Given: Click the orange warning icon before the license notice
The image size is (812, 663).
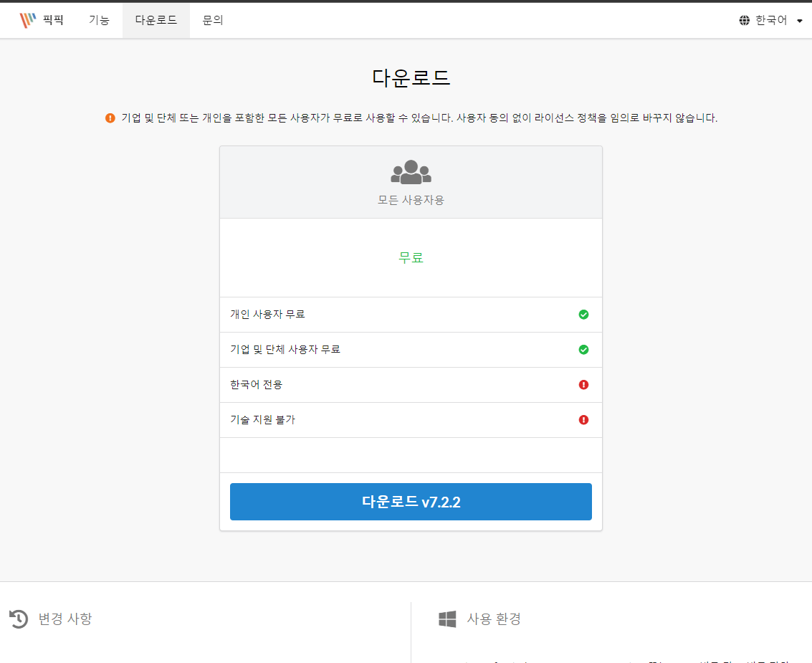Looking at the screenshot, I should 110,118.
